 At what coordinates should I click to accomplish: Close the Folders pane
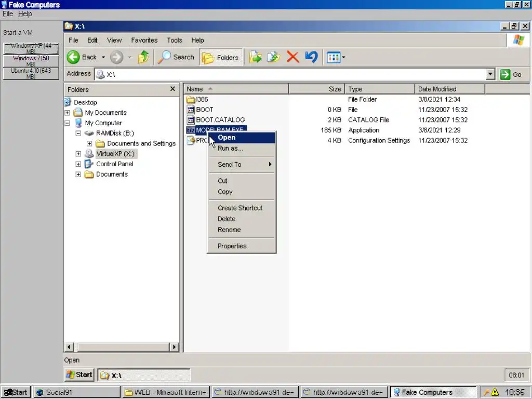pos(172,89)
